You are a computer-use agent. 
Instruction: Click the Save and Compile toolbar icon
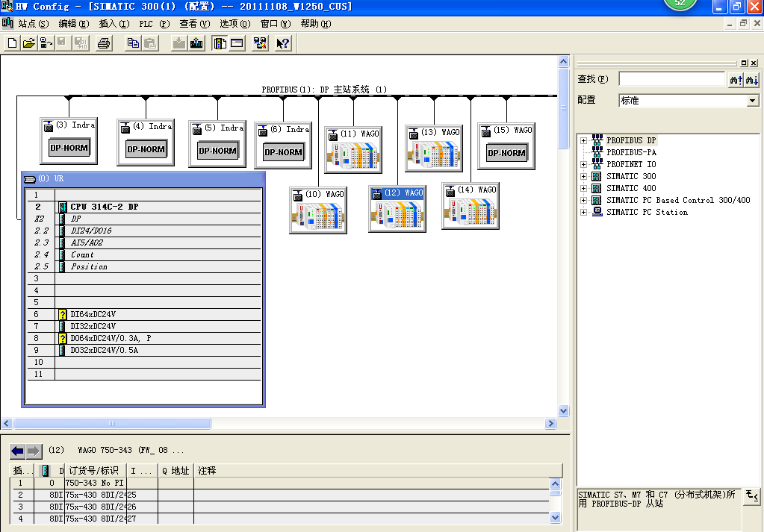click(x=81, y=43)
